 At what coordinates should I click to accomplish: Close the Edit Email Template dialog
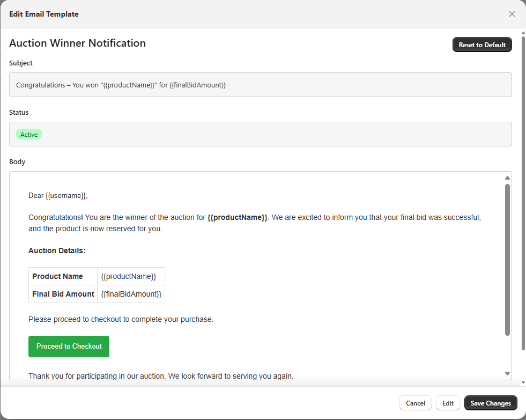[512, 14]
